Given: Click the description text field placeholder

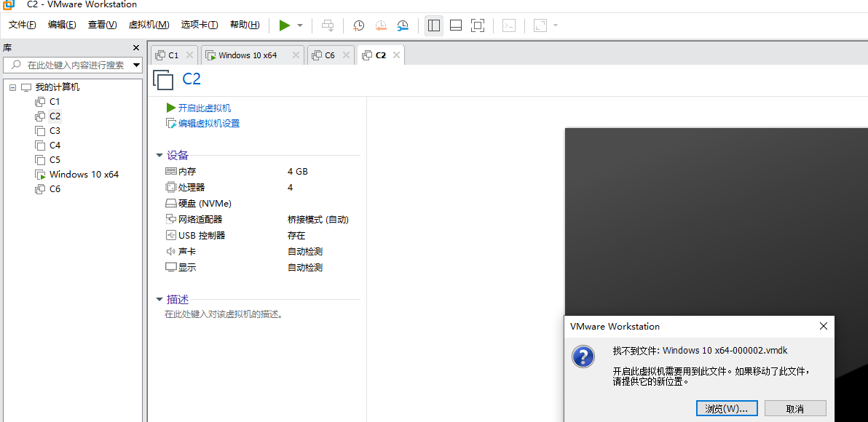Looking at the screenshot, I should (224, 315).
